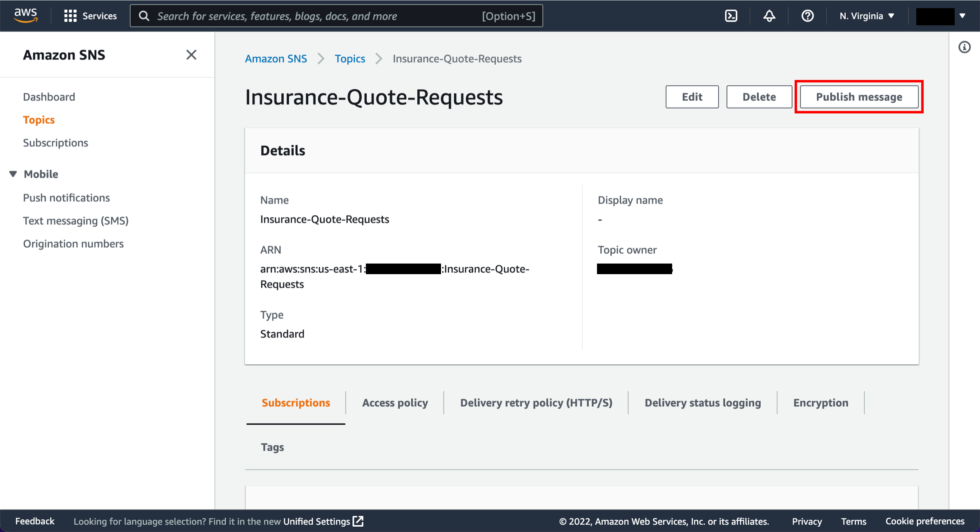980x532 pixels.
Task: Click the Dashboard menu item
Action: tap(49, 97)
